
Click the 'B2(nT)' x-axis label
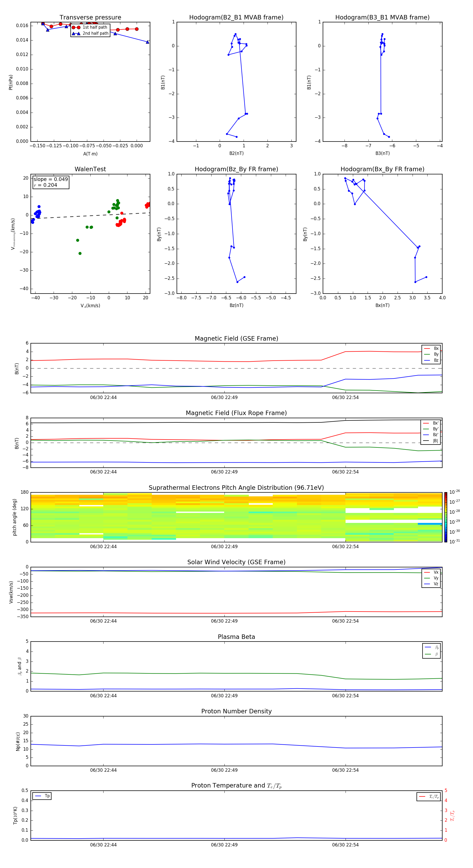pyautogui.click(x=236, y=154)
